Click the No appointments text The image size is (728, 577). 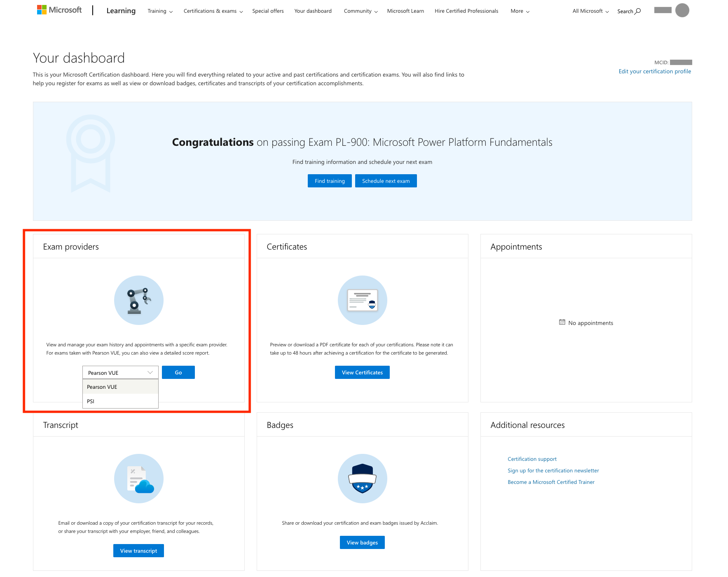(x=591, y=323)
